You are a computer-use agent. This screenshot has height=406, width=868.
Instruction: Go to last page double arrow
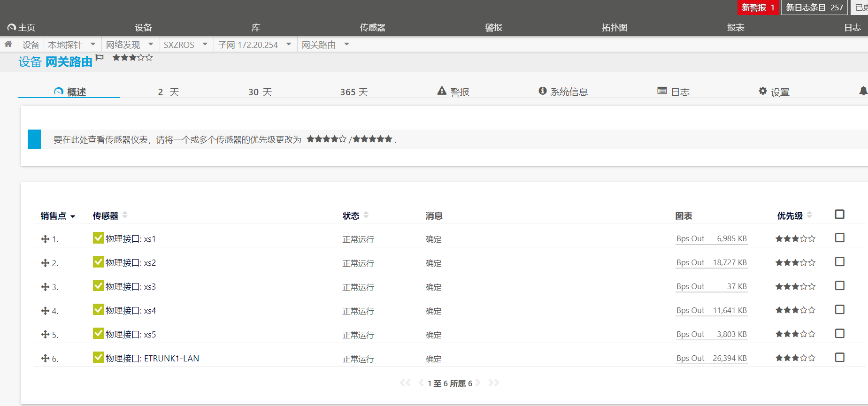493,383
